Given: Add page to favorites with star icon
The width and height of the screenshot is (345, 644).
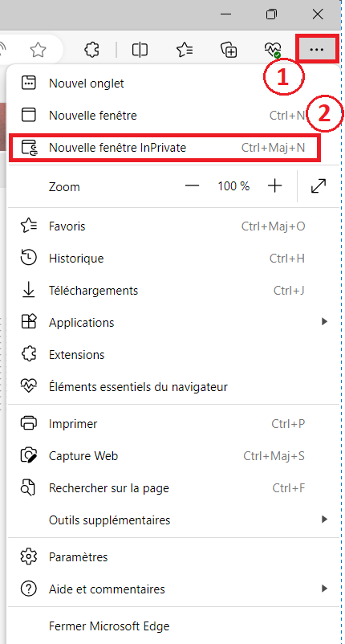Looking at the screenshot, I should click(39, 50).
